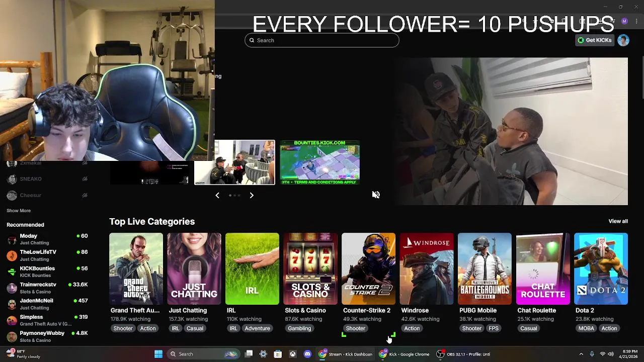Open the IRL grass category cover
This screenshot has width=644, height=362.
point(252,268)
